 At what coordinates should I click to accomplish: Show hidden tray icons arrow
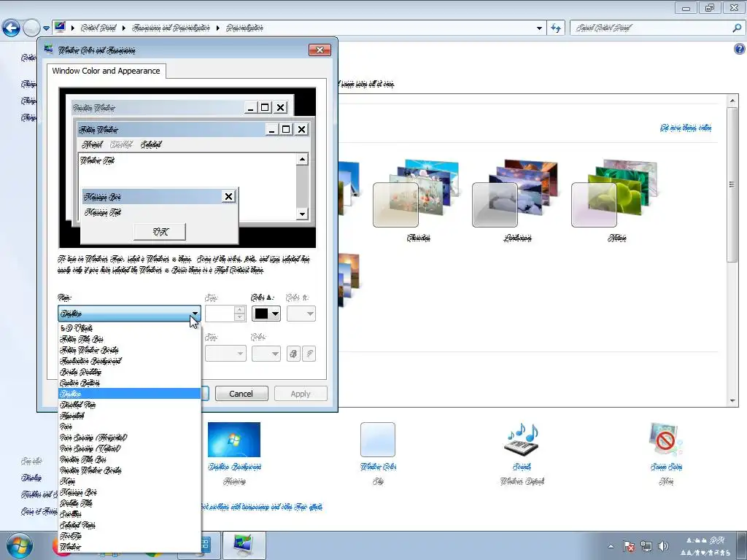(611, 546)
